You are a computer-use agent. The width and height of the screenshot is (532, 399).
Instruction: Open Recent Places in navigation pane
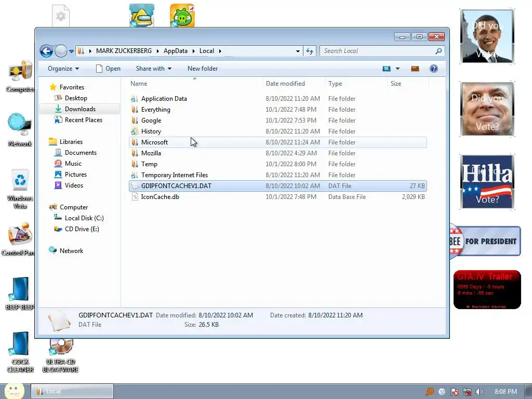(x=78, y=120)
